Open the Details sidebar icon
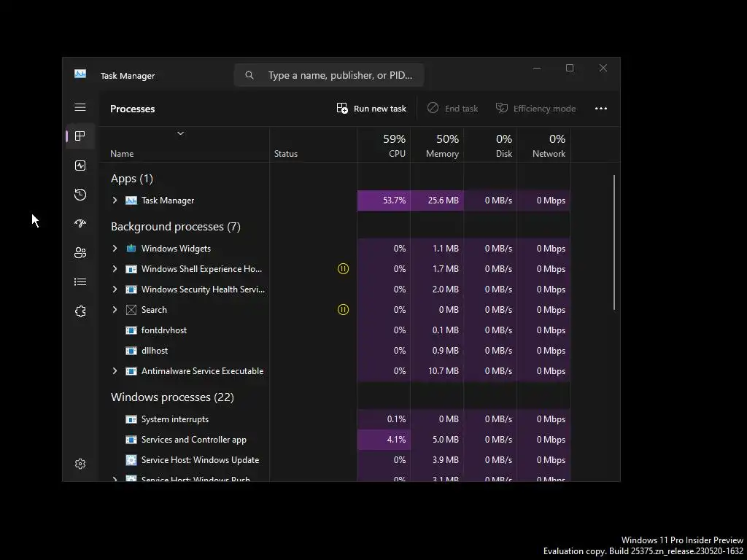The width and height of the screenshot is (747, 560). [x=80, y=282]
